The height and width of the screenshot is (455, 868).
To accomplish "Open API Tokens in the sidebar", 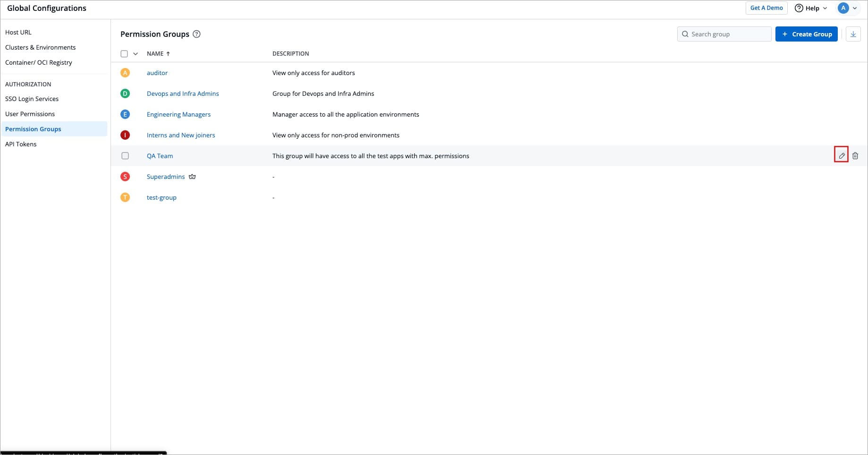I will point(21,144).
